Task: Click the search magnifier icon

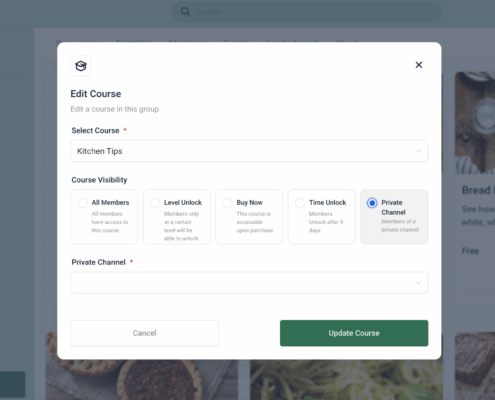Action: 185,12
